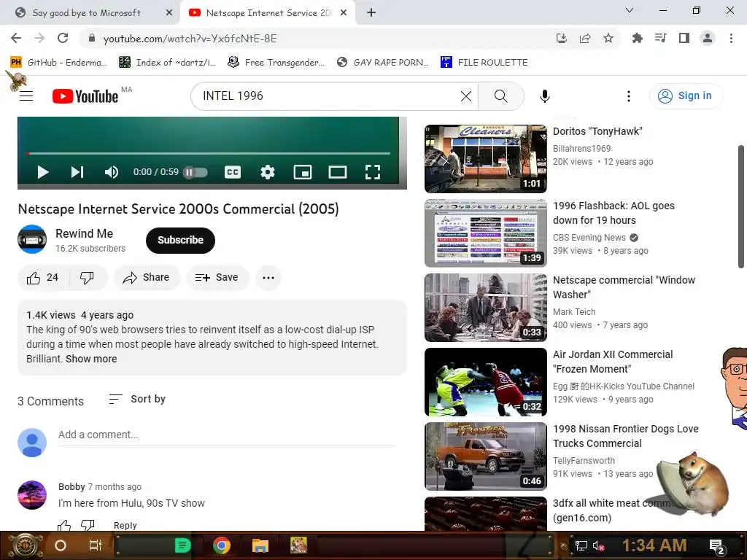
Task: Save video to a playlist
Action: (217, 278)
